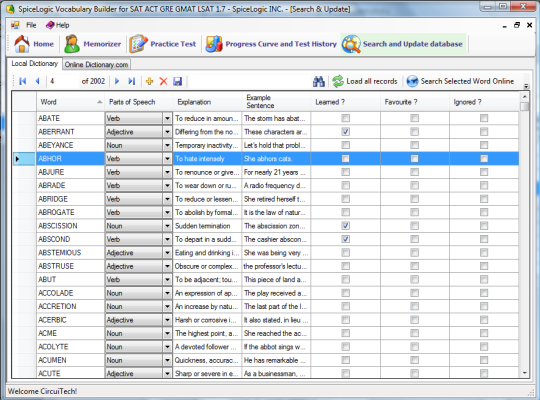540x400 pixels.
Task: Switch to Online Dictionary.com tab
Action: tap(96, 64)
